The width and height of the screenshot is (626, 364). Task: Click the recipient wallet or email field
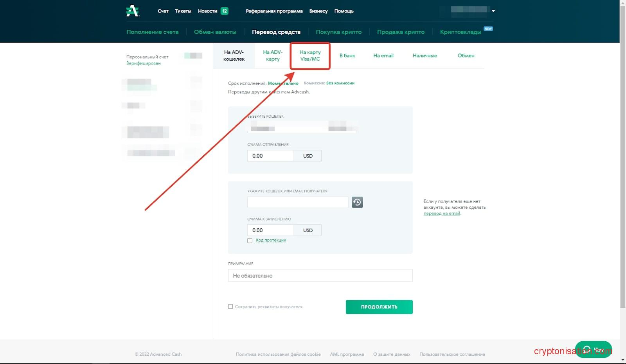(297, 202)
